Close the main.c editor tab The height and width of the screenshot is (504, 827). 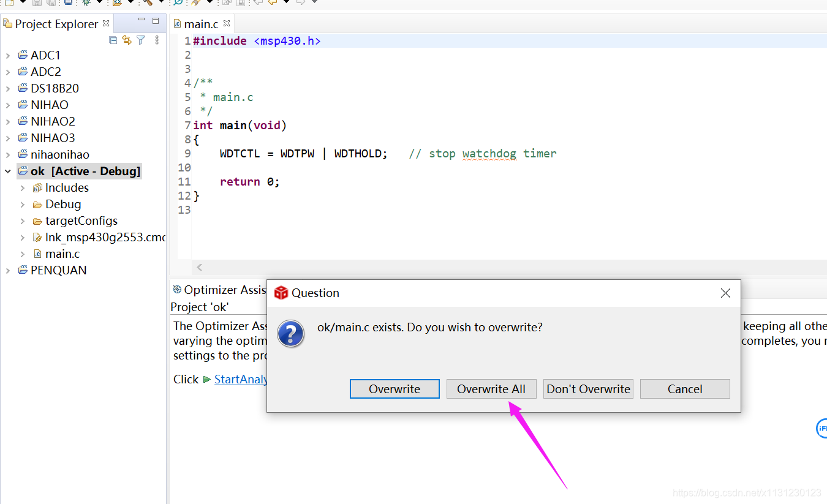pyautogui.click(x=227, y=23)
